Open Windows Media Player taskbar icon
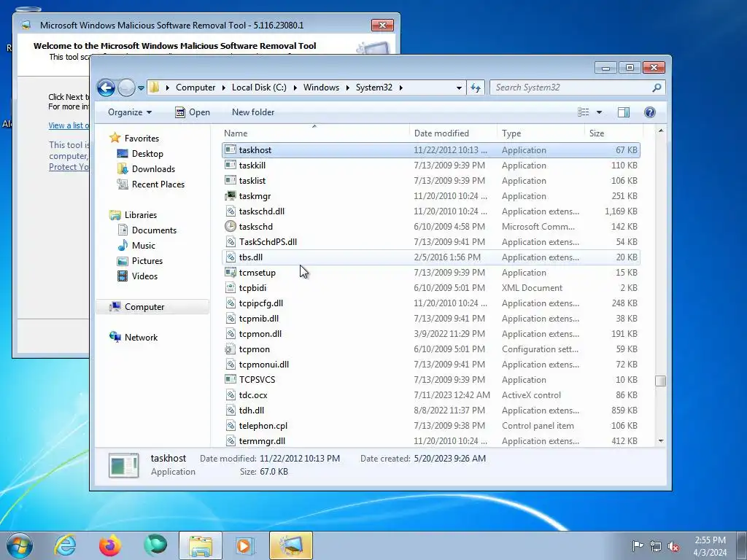Image resolution: width=747 pixels, height=560 pixels. pyautogui.click(x=245, y=545)
